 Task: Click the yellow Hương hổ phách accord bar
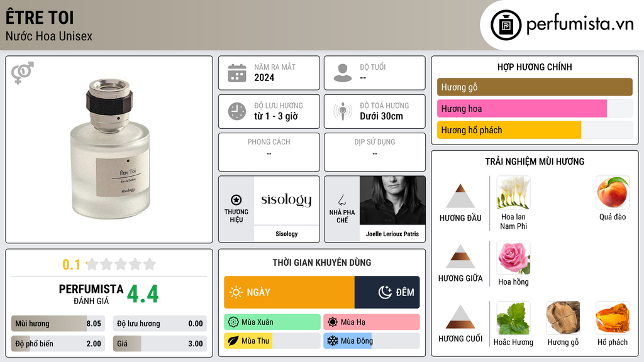pyautogui.click(x=535, y=130)
